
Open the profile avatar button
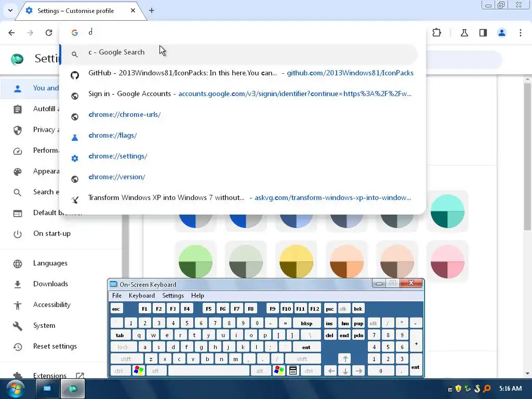tap(502, 33)
